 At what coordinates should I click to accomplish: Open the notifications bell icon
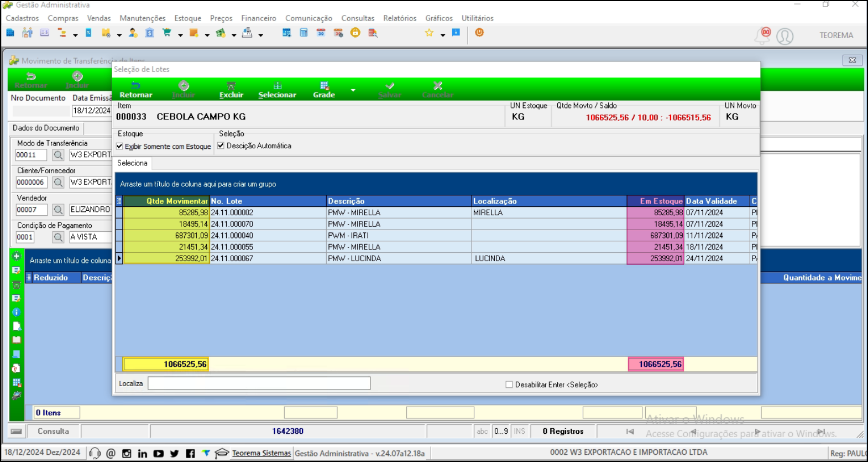tap(763, 35)
